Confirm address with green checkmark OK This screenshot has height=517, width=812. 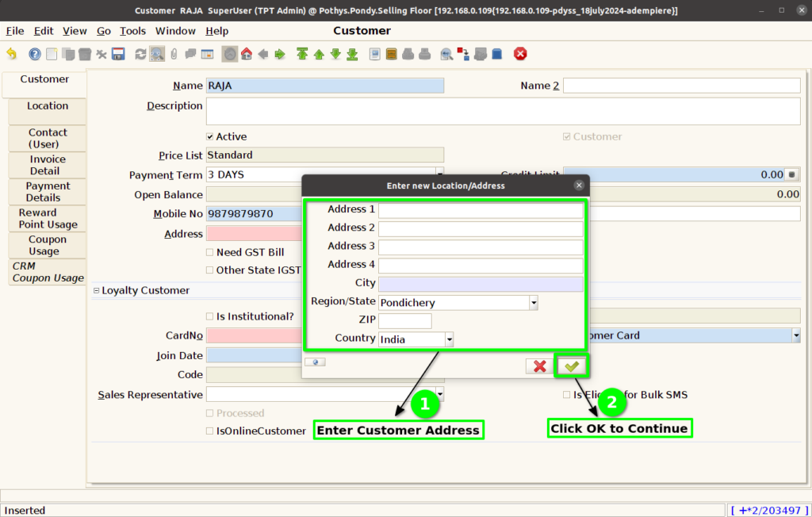[571, 366]
